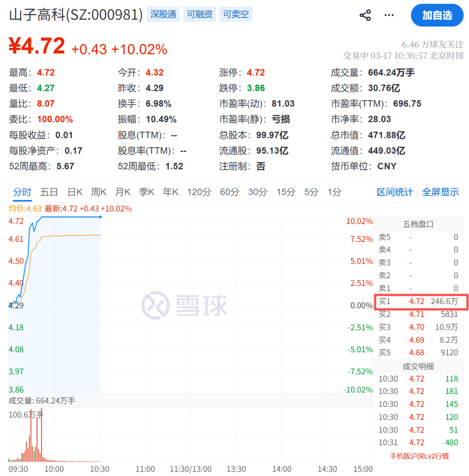
Task: Click the 可融资 badge
Action: pyautogui.click(x=199, y=14)
